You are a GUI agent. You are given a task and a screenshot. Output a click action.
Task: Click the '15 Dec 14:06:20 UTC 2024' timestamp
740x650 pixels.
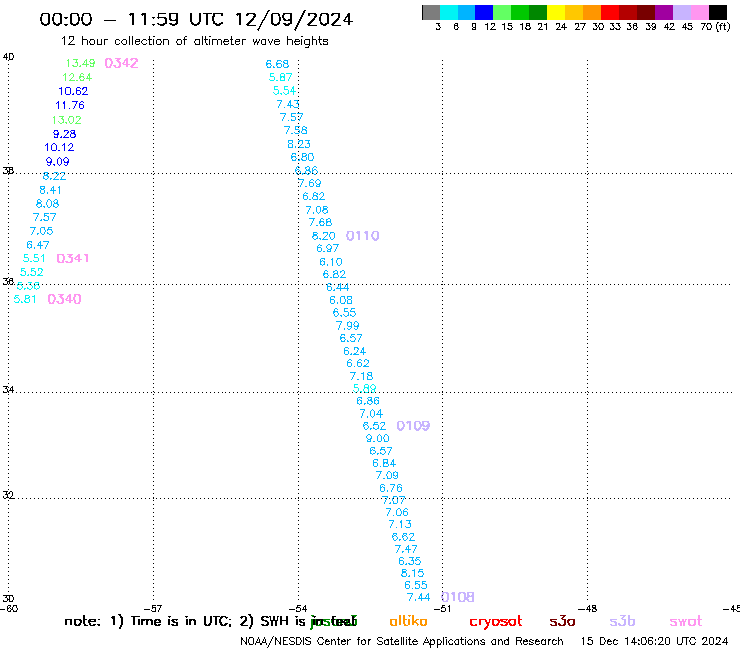click(x=655, y=641)
